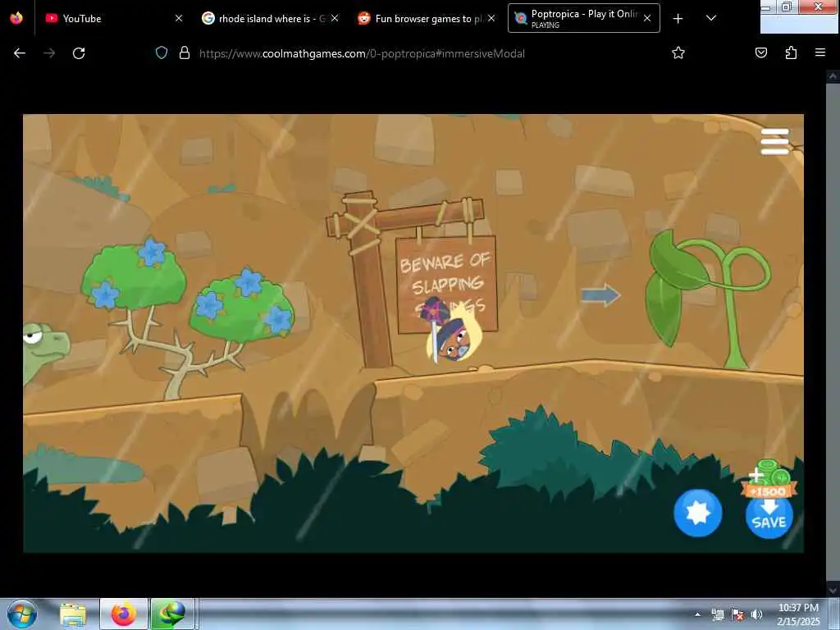Click the blue SAVE button
This screenshot has width=840, height=630.
(769, 516)
